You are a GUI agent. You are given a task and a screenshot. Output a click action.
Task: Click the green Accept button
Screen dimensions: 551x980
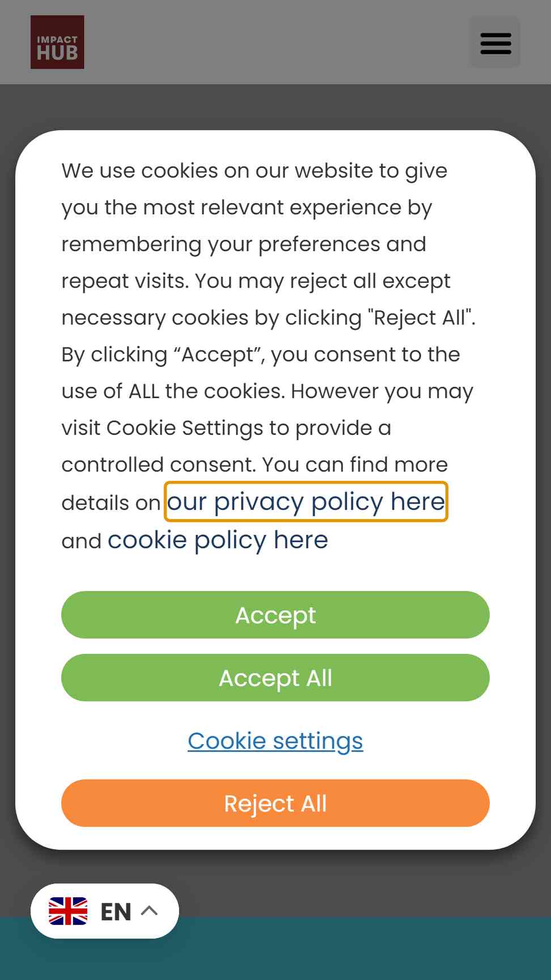275,615
